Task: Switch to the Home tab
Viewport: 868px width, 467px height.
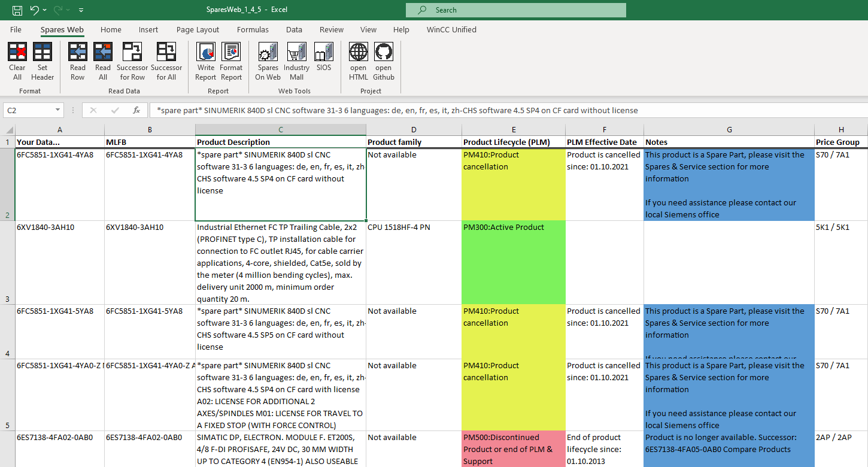Action: pos(111,29)
